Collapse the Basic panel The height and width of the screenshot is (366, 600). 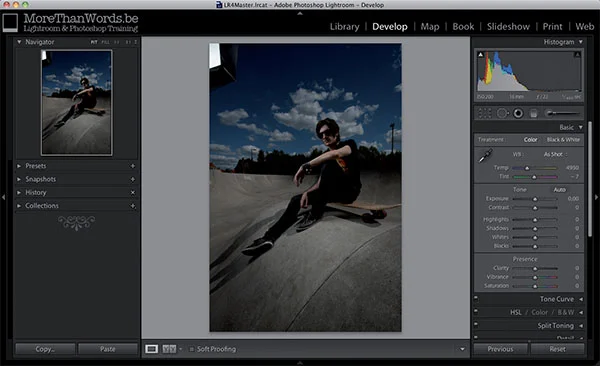(581, 127)
